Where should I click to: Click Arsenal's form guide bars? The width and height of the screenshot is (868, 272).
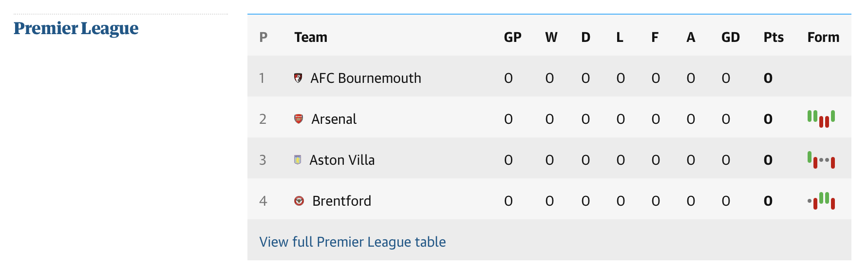click(x=821, y=118)
